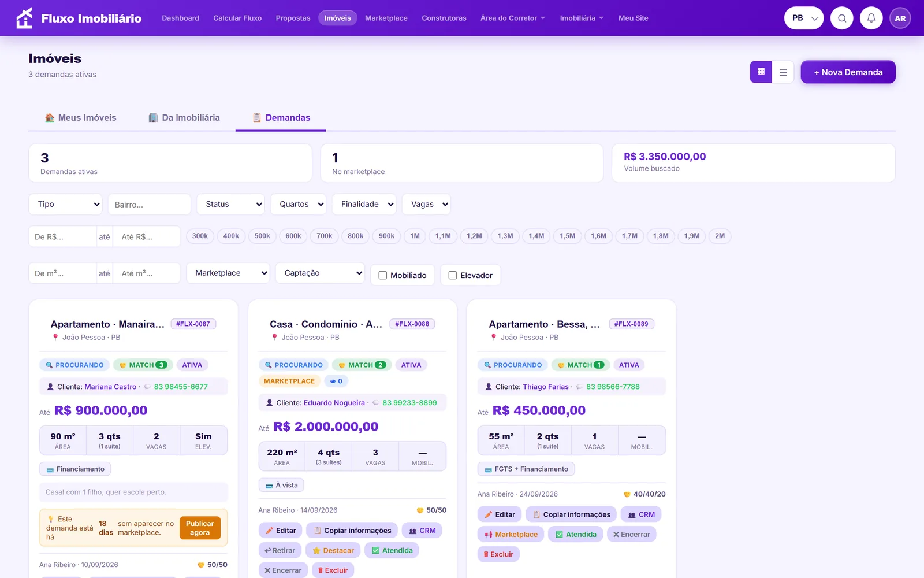Expand the PB state selector

tap(804, 18)
